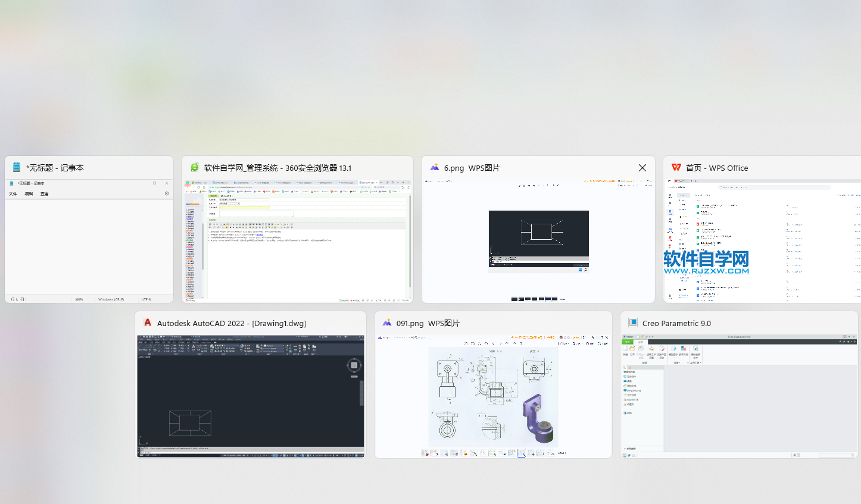The image size is (861, 504).
Task: Select the Creo Parametric 9.0 preview thumbnail
Action: pyautogui.click(x=739, y=396)
